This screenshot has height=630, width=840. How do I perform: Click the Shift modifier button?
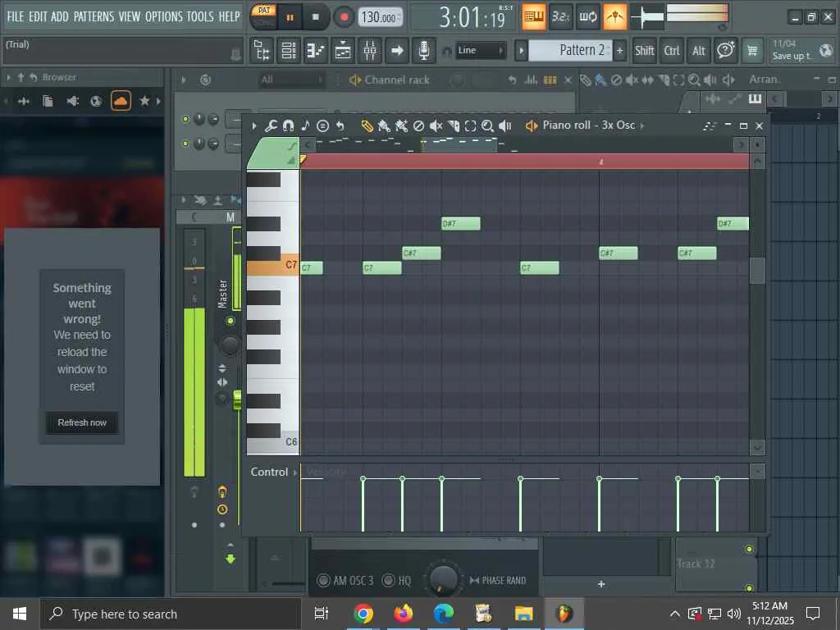(x=645, y=51)
